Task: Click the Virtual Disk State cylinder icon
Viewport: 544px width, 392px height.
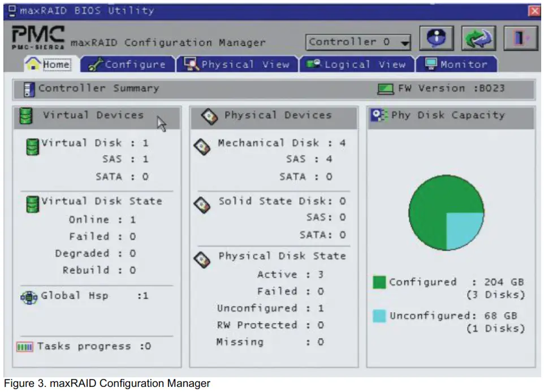Action: (33, 204)
